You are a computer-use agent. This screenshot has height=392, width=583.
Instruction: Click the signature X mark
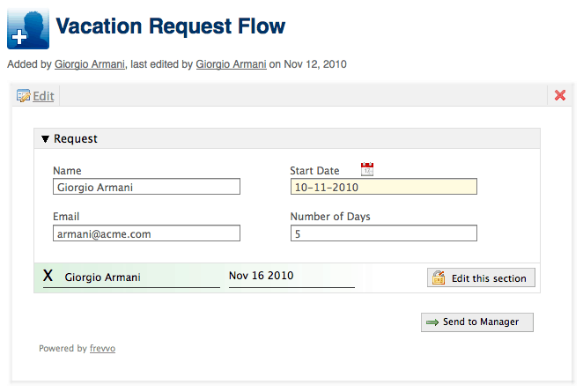[48, 276]
